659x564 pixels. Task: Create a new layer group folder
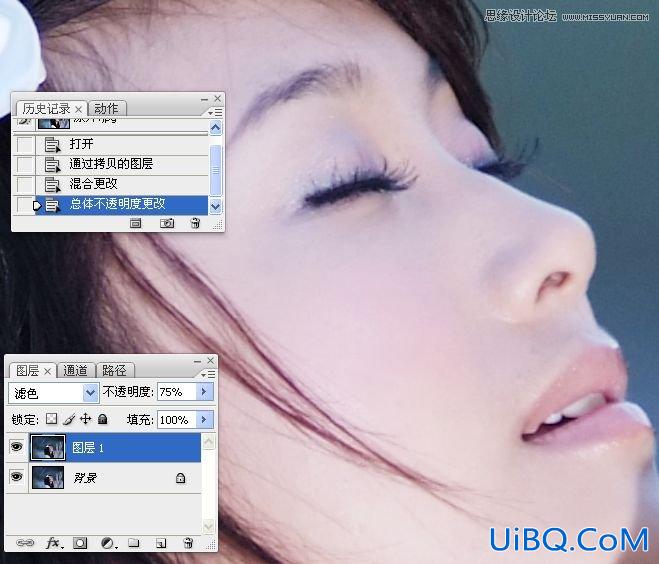[x=134, y=543]
